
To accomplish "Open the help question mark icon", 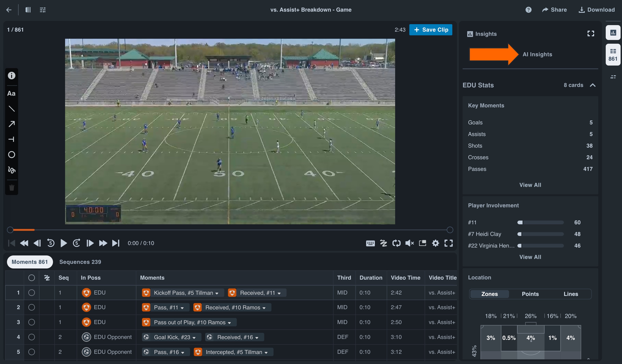I will (529, 10).
